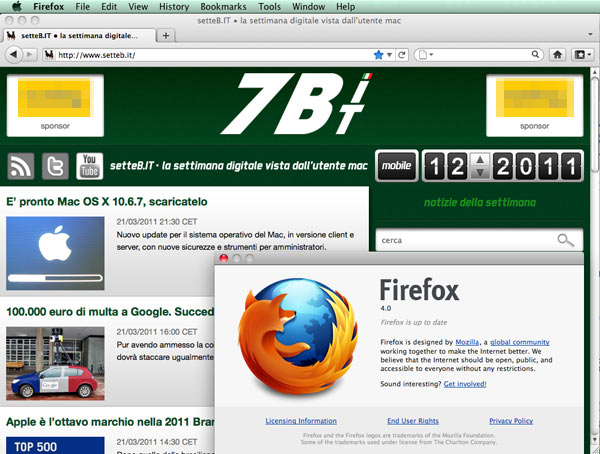Click the magnifier icon beside cerca
The height and width of the screenshot is (454, 600).
(x=567, y=240)
